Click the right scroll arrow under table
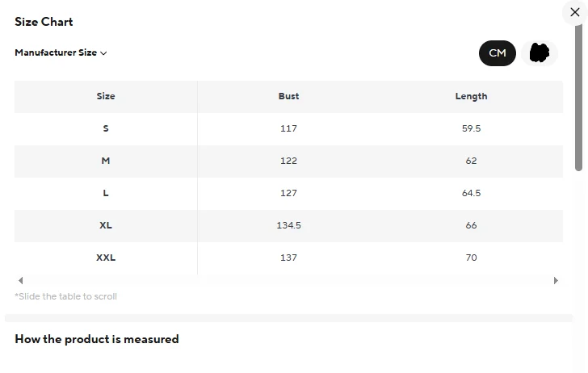 [556, 280]
